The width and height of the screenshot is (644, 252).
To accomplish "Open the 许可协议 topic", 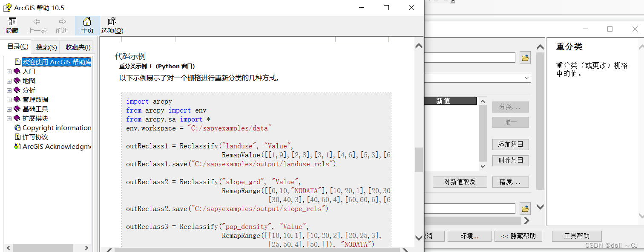I will tap(35, 137).
